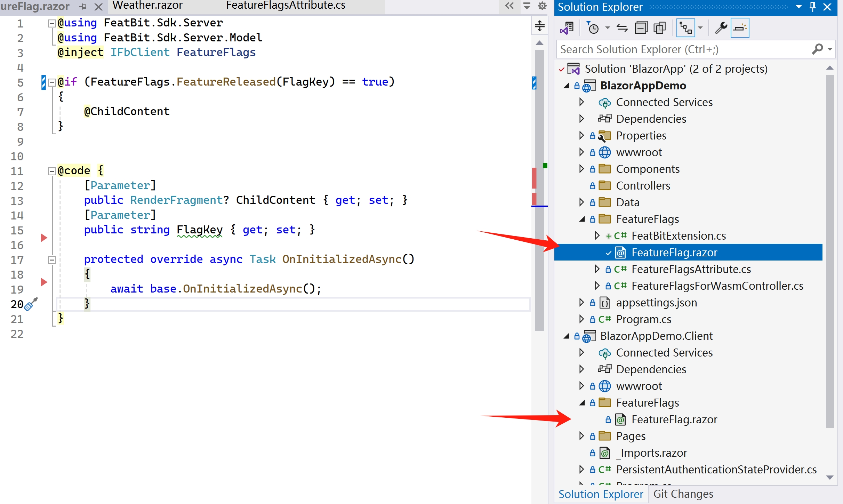This screenshot has height=504, width=843.
Task: Expand the Properties folder
Action: click(581, 135)
